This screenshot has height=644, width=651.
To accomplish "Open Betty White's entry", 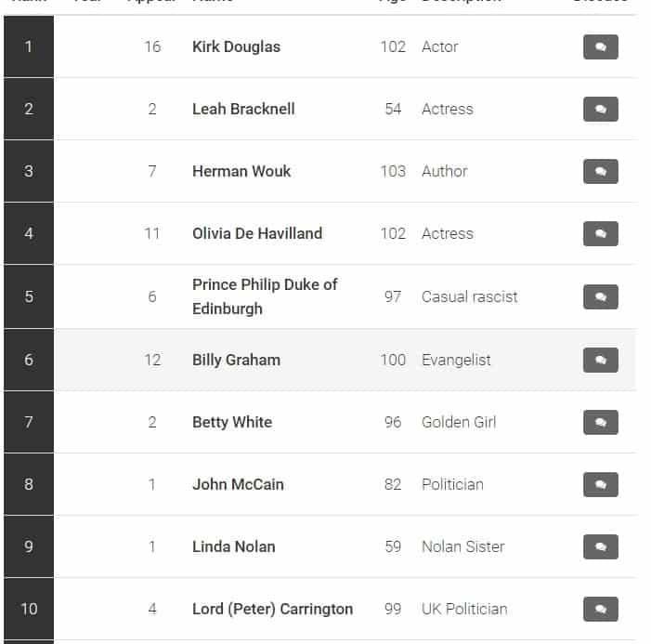I will pos(232,423).
